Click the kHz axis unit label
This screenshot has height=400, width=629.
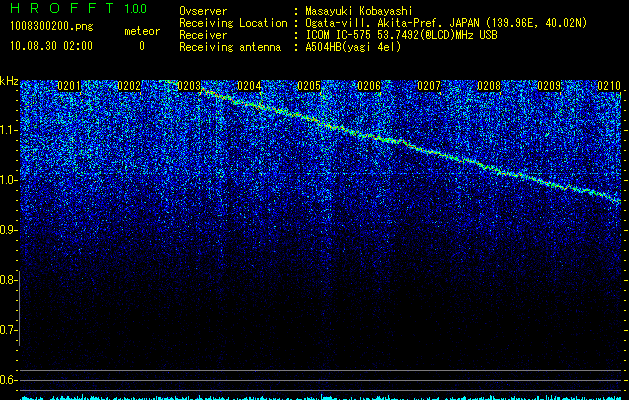(9, 81)
